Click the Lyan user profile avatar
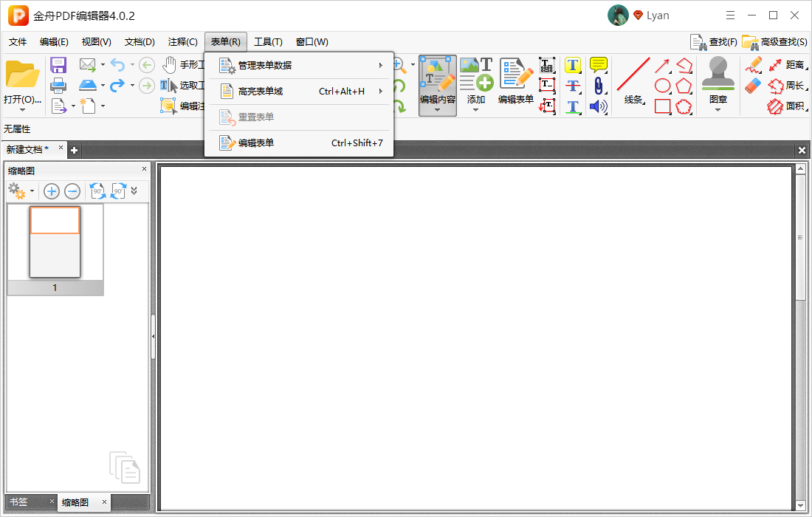The image size is (812, 517). [x=618, y=16]
